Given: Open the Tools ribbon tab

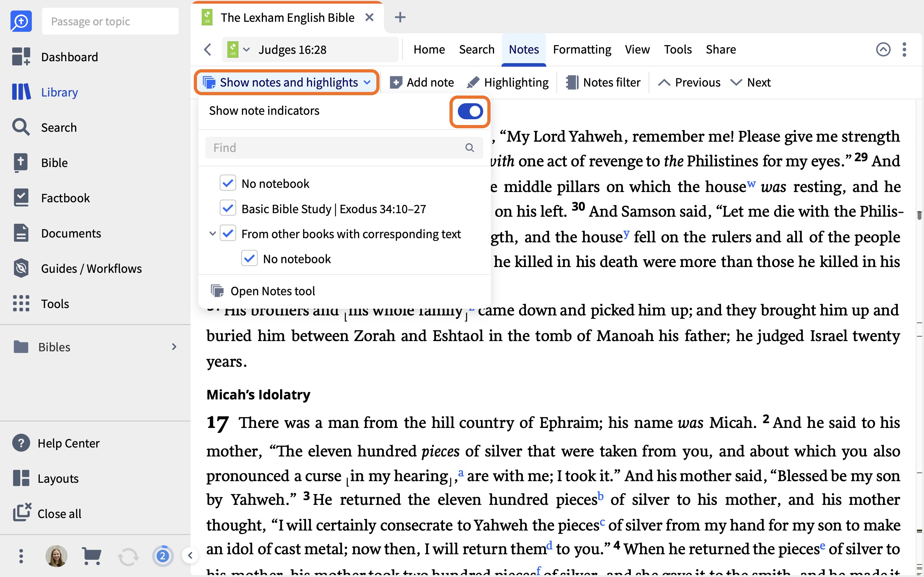Looking at the screenshot, I should pos(678,50).
